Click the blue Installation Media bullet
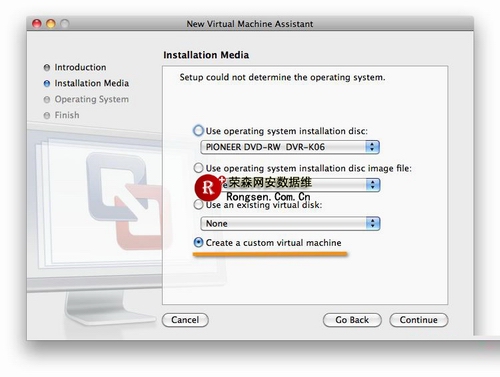 47,83
